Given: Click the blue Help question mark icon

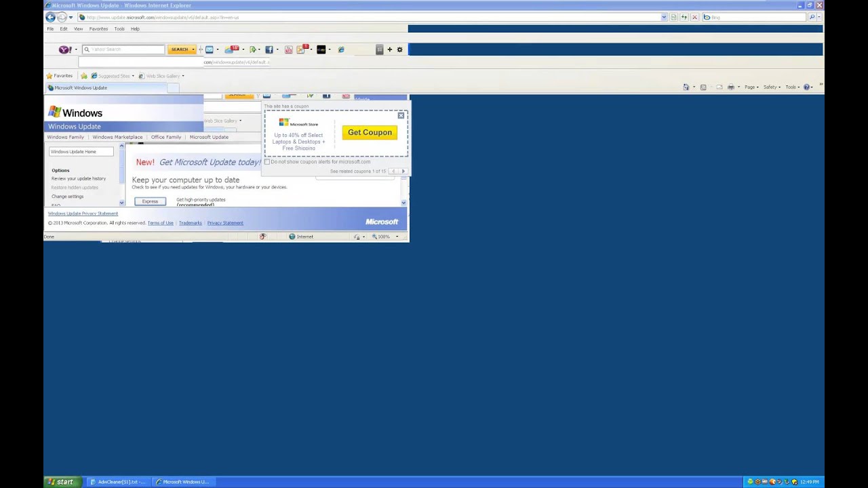Looking at the screenshot, I should pyautogui.click(x=807, y=87).
